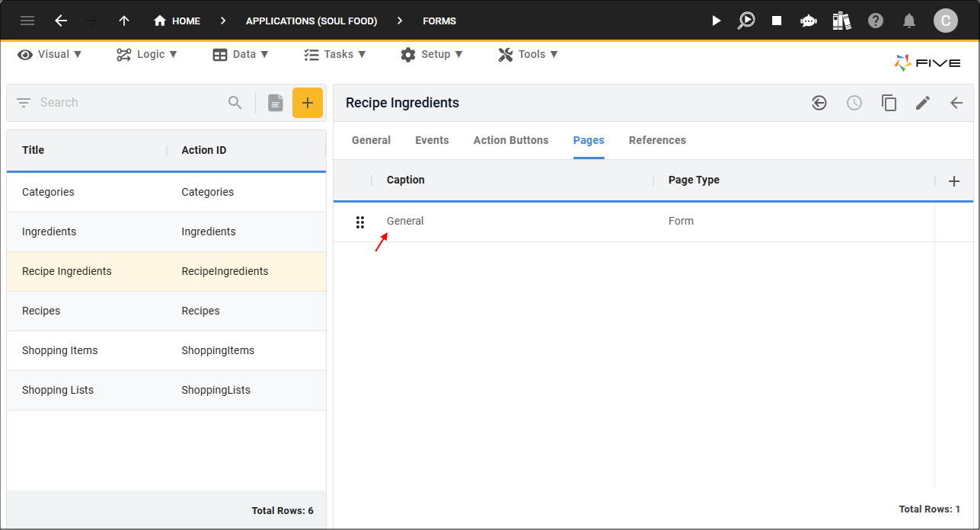Select the Recipes form row
Screen dimensions: 980x530
(x=166, y=311)
